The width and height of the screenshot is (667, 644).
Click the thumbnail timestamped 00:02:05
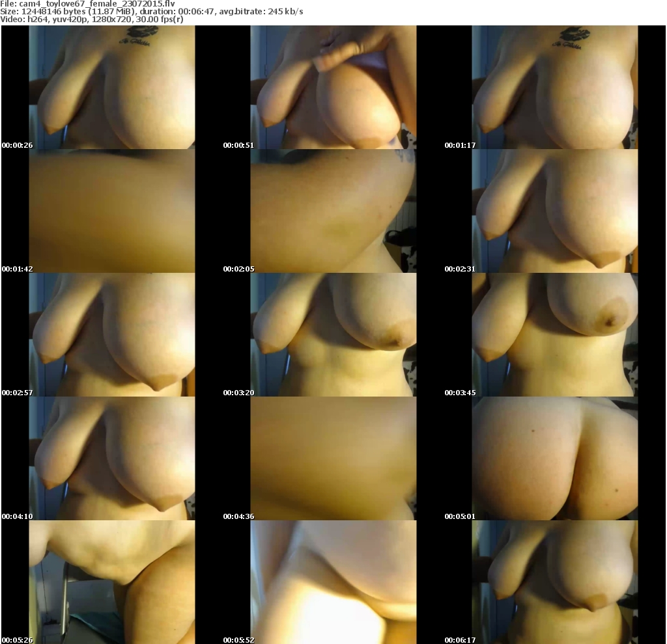tap(333, 211)
